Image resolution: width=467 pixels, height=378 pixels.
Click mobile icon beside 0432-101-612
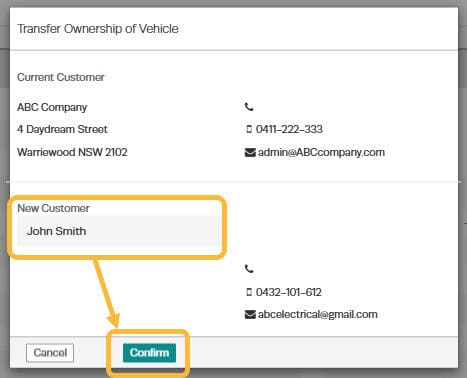click(x=249, y=292)
